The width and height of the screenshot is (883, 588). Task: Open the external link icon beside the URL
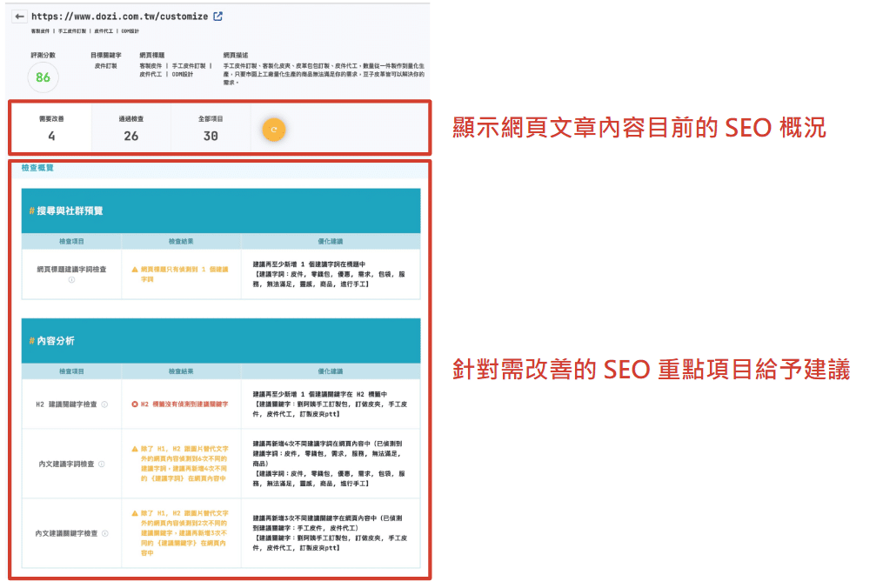click(x=217, y=16)
